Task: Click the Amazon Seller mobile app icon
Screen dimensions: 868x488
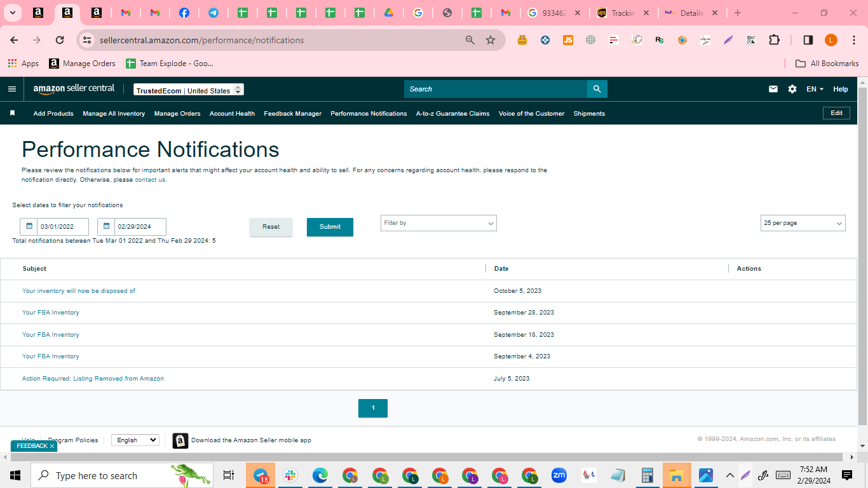Action: pos(180,440)
